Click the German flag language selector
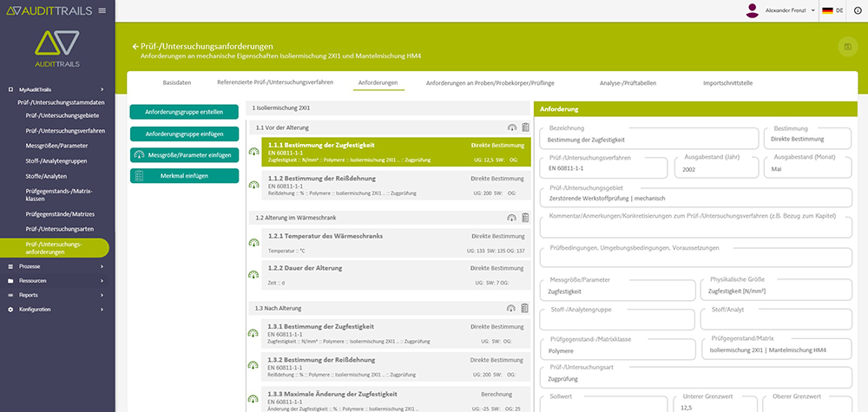The width and height of the screenshot is (868, 412). pyautogui.click(x=828, y=10)
